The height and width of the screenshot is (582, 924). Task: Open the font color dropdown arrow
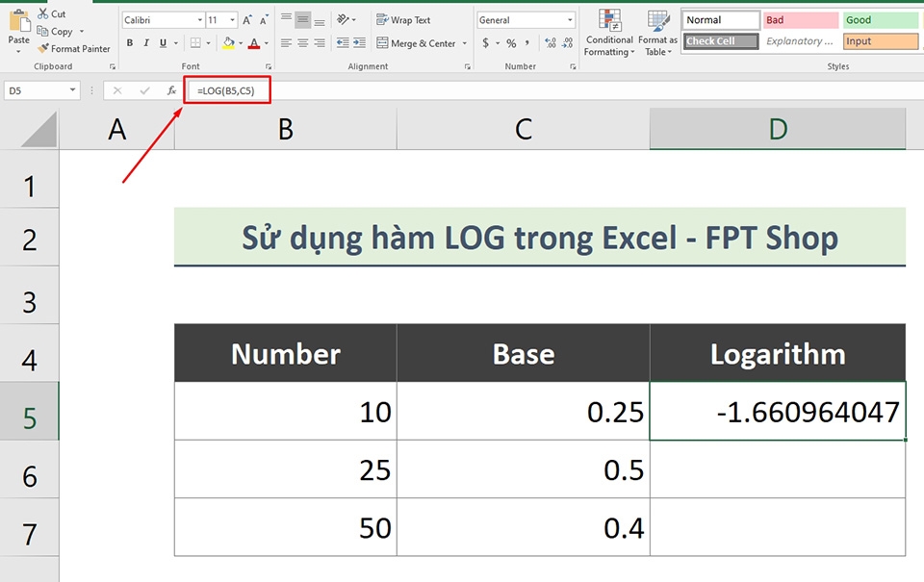click(x=267, y=43)
